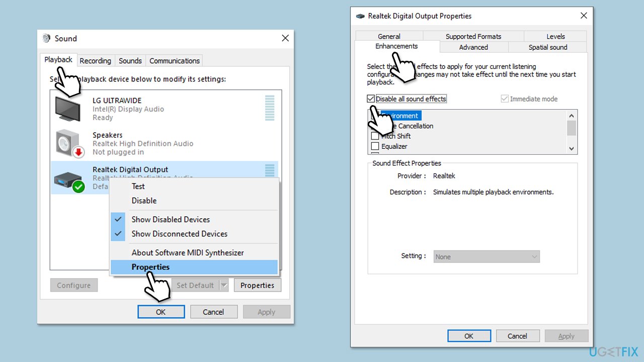Click the Realtek Digital Output Properties title icon
This screenshot has width=644, height=362.
360,16
